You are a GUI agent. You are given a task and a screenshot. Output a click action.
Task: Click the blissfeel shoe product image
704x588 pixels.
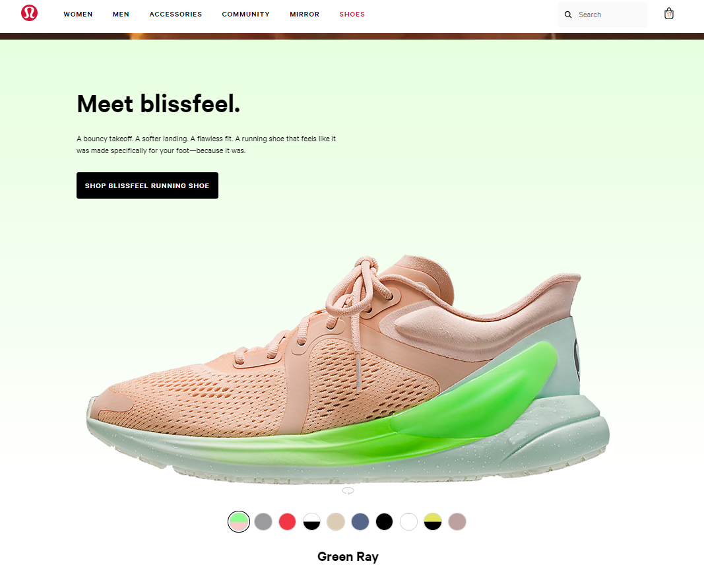(348, 370)
